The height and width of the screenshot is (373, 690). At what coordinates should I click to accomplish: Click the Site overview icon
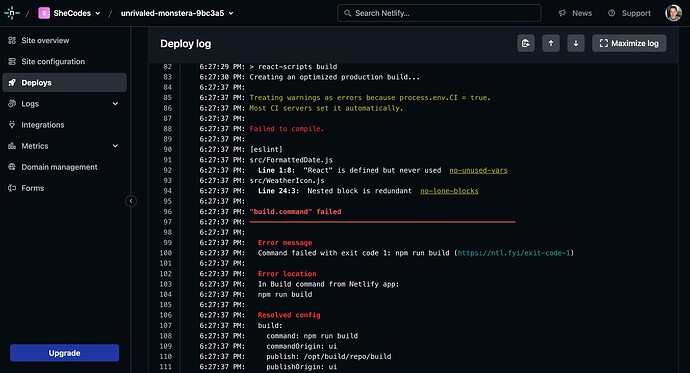click(x=12, y=40)
